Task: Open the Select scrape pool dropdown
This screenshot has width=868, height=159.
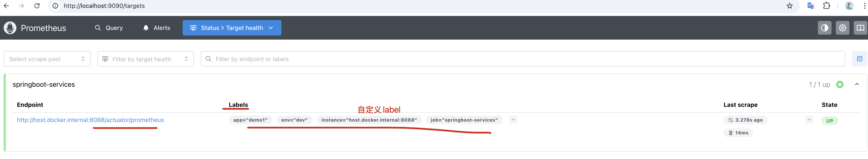Action: (x=47, y=59)
